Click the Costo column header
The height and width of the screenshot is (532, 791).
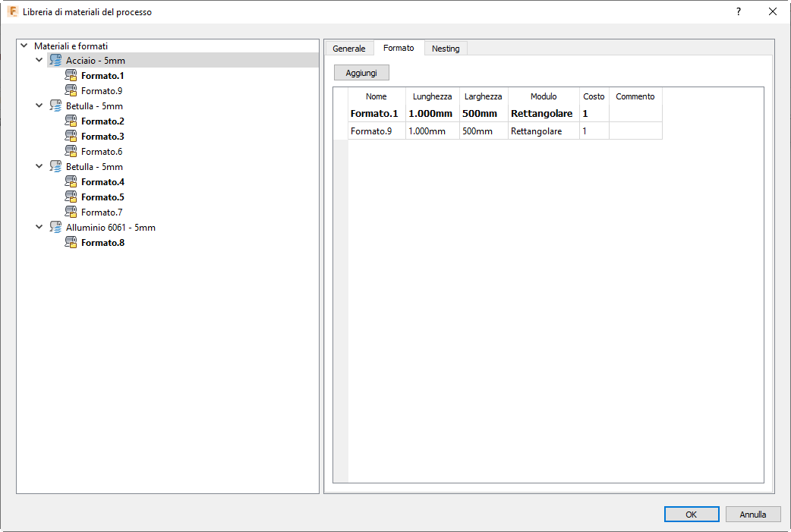[x=594, y=96]
